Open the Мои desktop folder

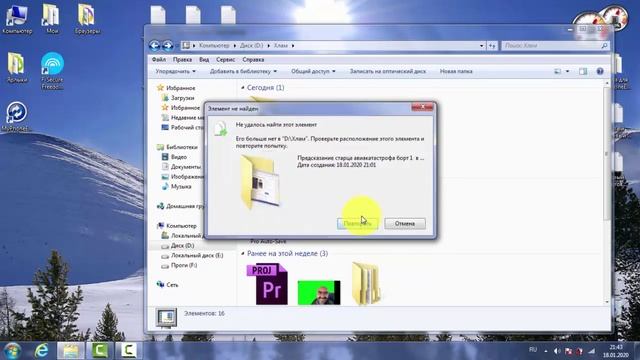click(52, 19)
